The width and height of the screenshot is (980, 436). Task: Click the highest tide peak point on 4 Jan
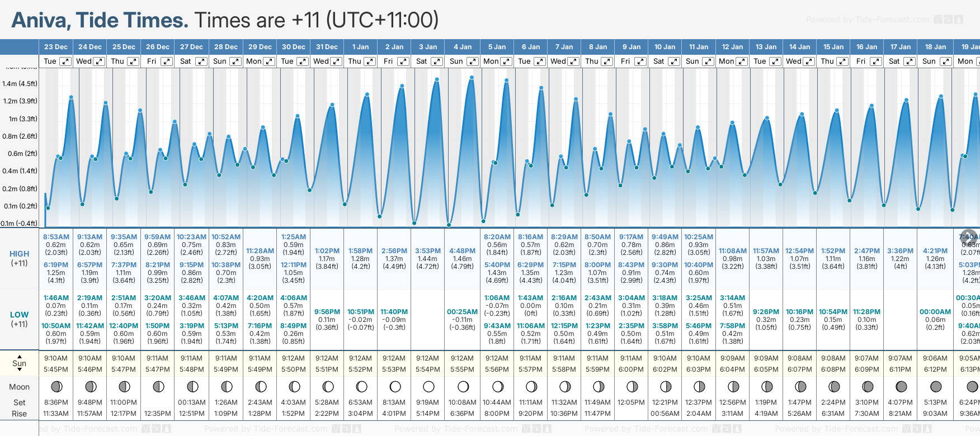(472, 78)
